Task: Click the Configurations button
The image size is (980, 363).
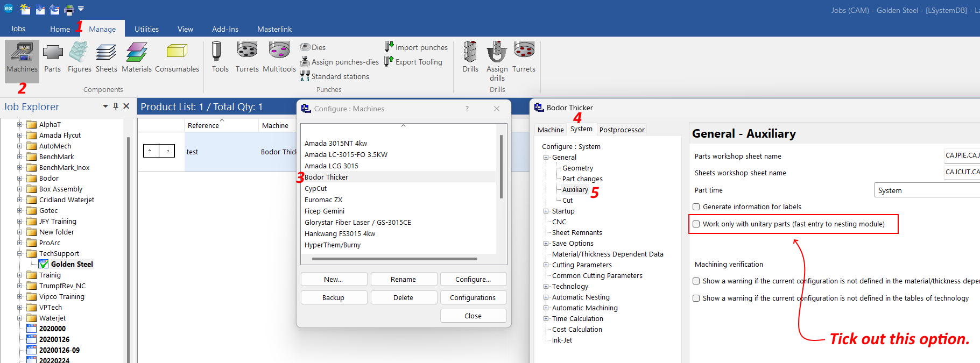Action: (x=473, y=297)
